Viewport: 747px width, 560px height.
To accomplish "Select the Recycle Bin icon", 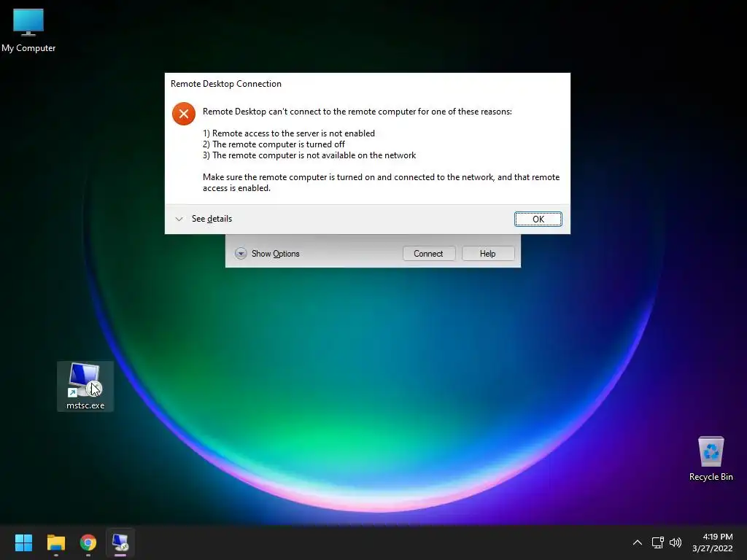I will click(711, 459).
